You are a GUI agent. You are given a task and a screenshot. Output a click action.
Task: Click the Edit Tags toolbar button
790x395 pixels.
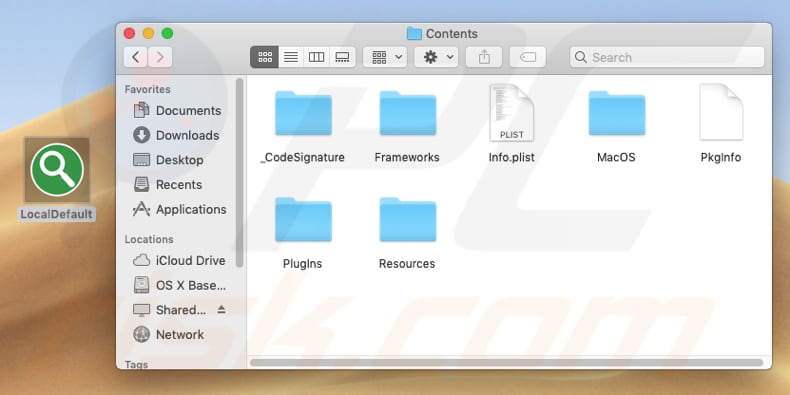[x=528, y=57]
